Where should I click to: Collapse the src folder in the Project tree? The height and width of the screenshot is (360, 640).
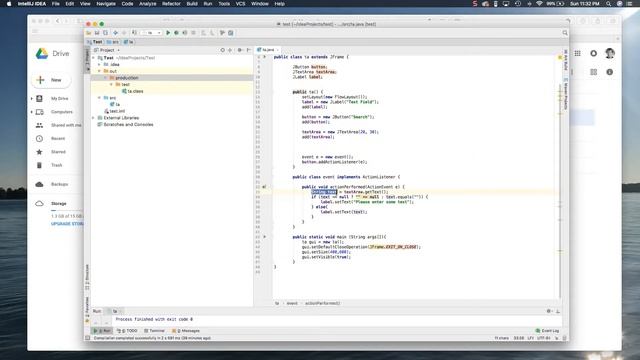coord(99,98)
